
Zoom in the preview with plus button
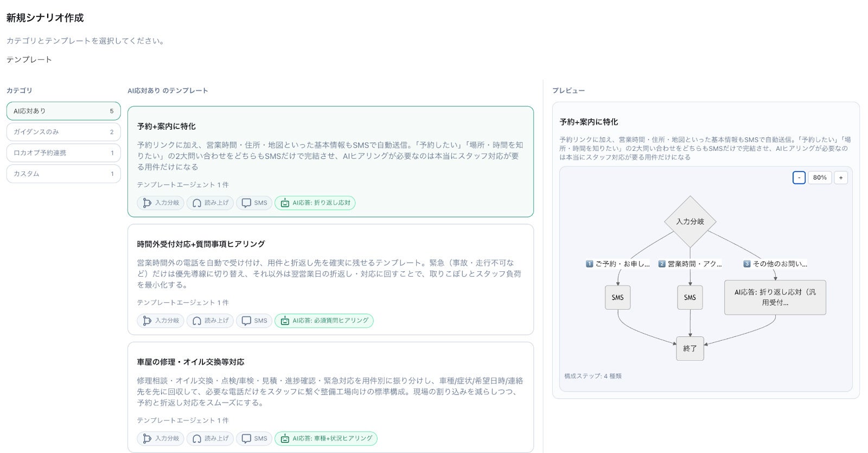[840, 177]
